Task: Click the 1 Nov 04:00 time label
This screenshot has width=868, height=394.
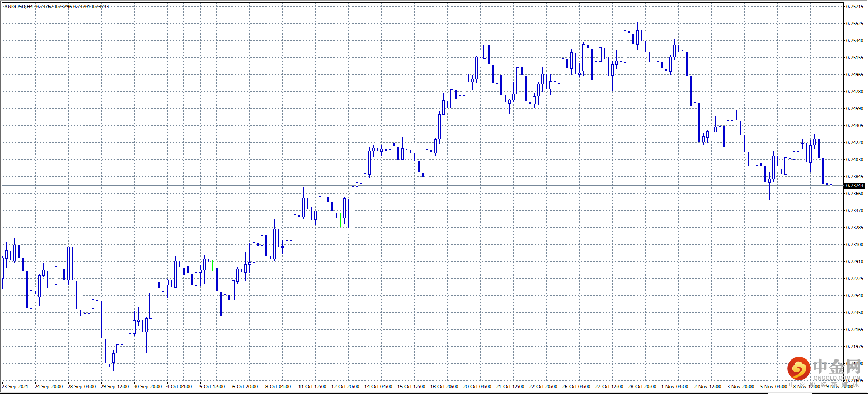Action: click(675, 387)
